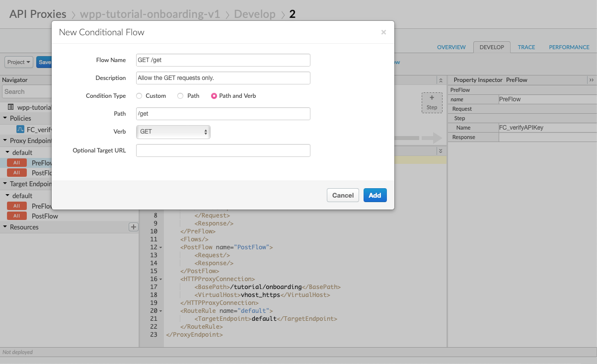Screen dimensions: 597x364
Task: Select the Custom condition type
Action: [x=139, y=96]
